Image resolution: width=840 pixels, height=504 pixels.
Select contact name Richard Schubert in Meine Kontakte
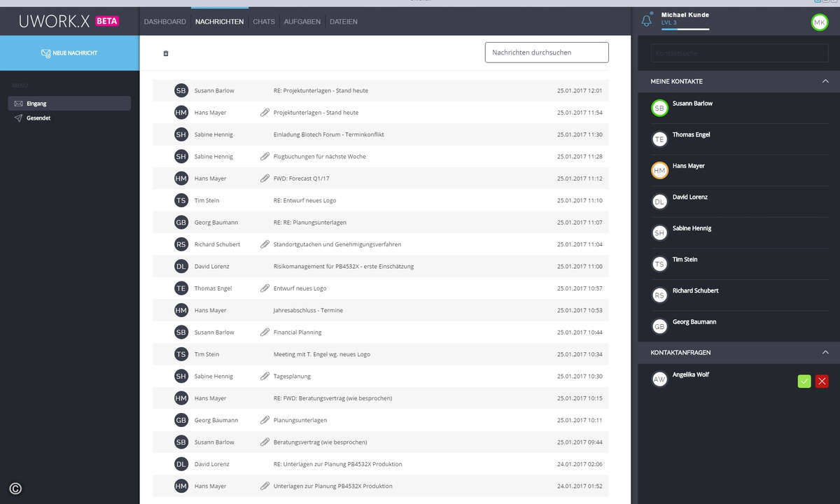696,290
